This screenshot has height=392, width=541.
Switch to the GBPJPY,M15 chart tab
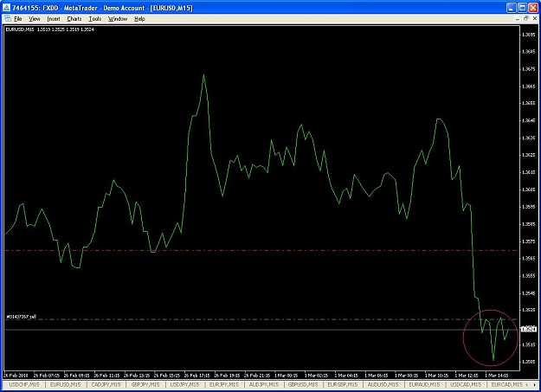click(x=145, y=384)
